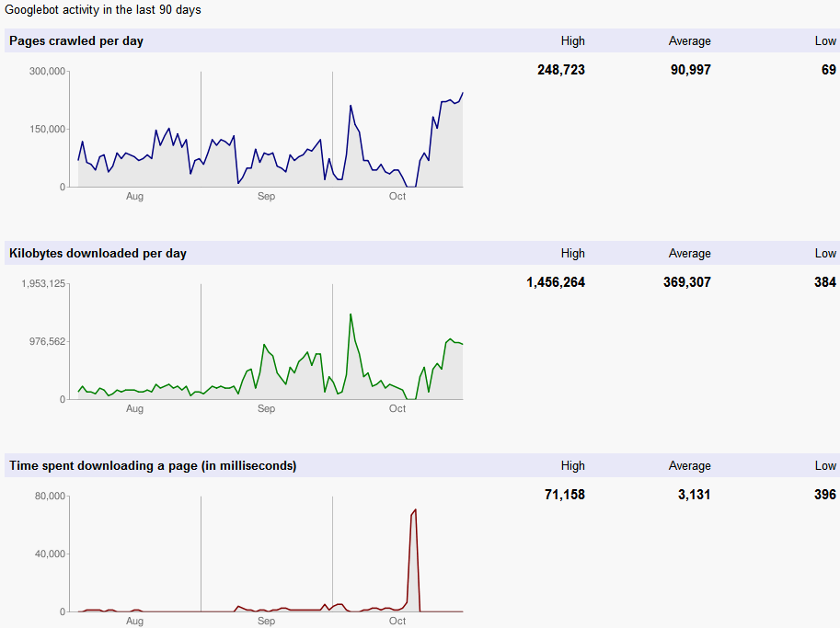Viewport: 840px width, 628px height.
Task: Click the 'Kilobytes downloaded per day' heading
Action: coord(98,253)
